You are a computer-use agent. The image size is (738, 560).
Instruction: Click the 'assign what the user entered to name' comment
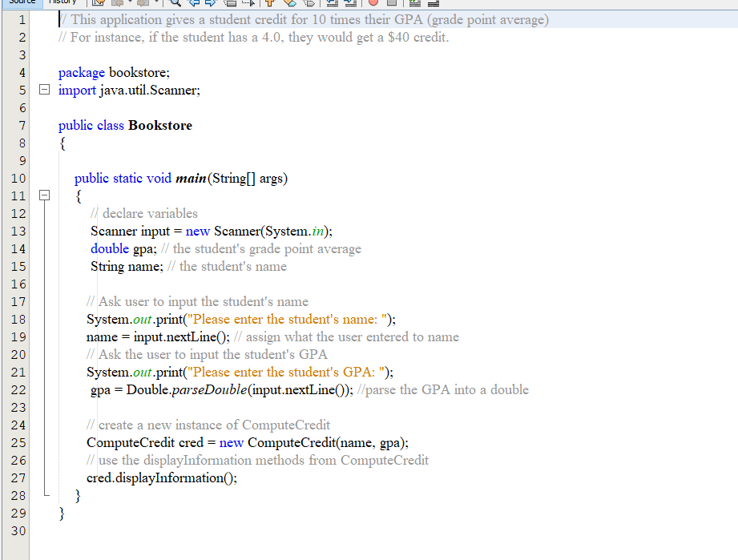pos(346,337)
